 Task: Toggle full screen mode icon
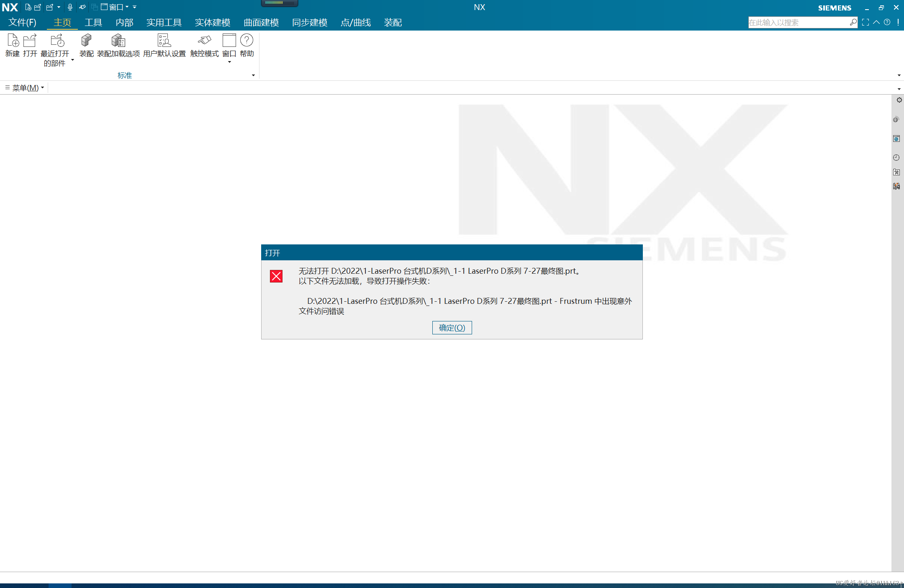[865, 23]
